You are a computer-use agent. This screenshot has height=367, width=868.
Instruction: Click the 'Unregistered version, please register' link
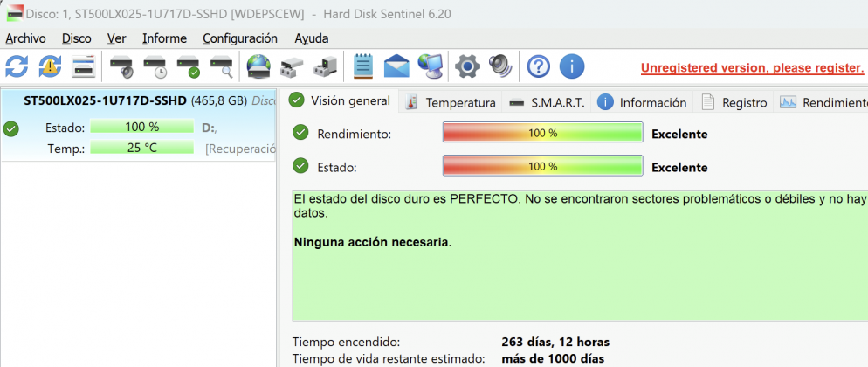pos(752,67)
